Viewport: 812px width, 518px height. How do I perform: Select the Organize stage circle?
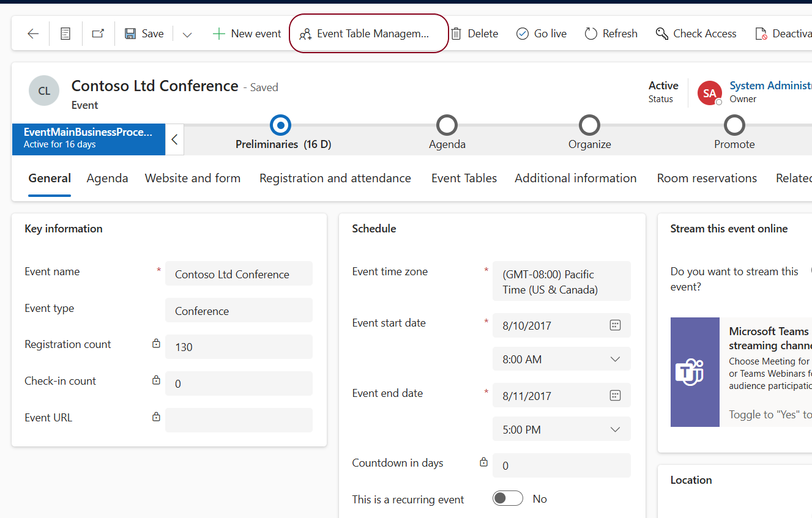(x=589, y=125)
